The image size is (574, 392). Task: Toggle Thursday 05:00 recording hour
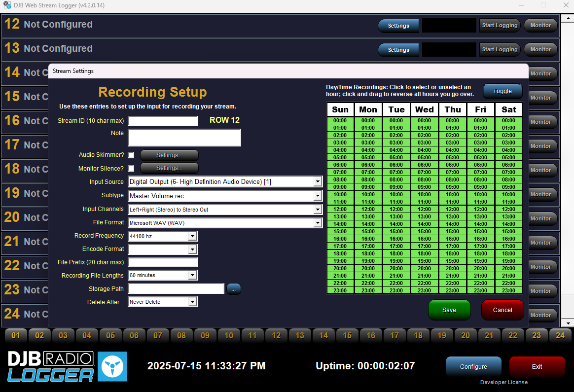point(453,157)
